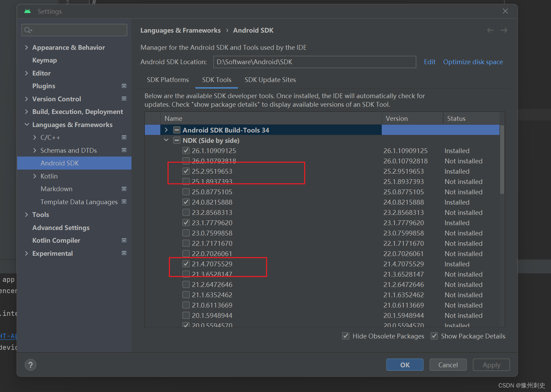This screenshot has height=392, width=551.
Task: Click the search magnifier icon in settings
Action: tap(28, 30)
